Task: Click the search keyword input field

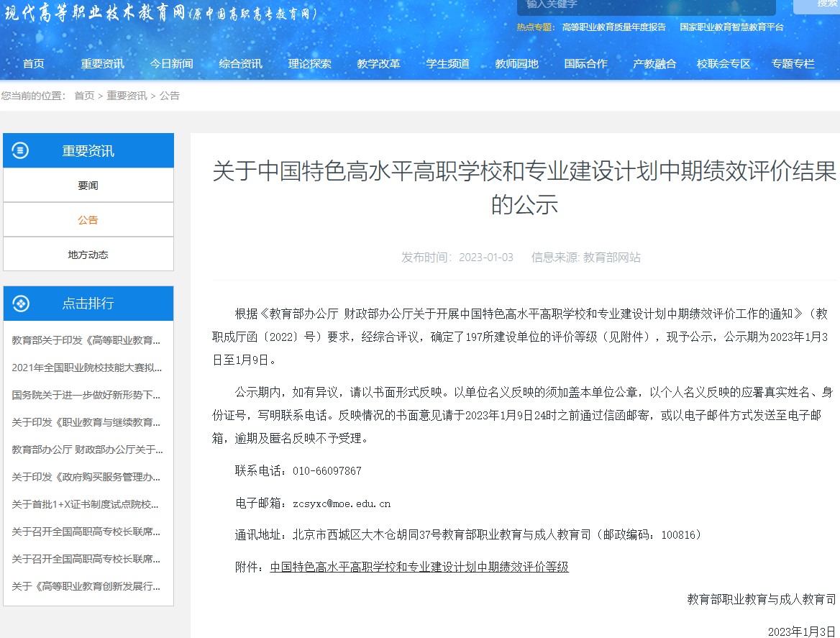Action: click(x=645, y=6)
